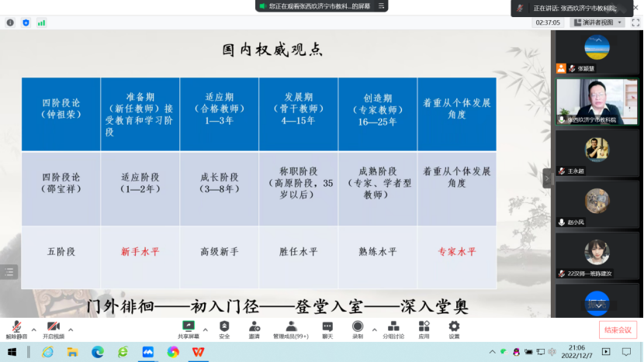Click the meeting info icon at top left
644x362 pixels.
(x=10, y=22)
